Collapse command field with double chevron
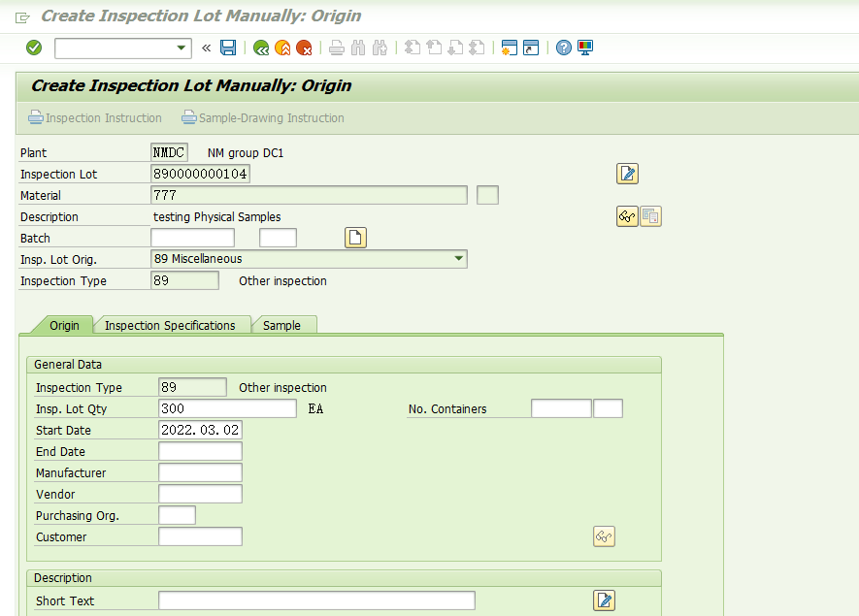The width and height of the screenshot is (859, 616). tap(206, 49)
